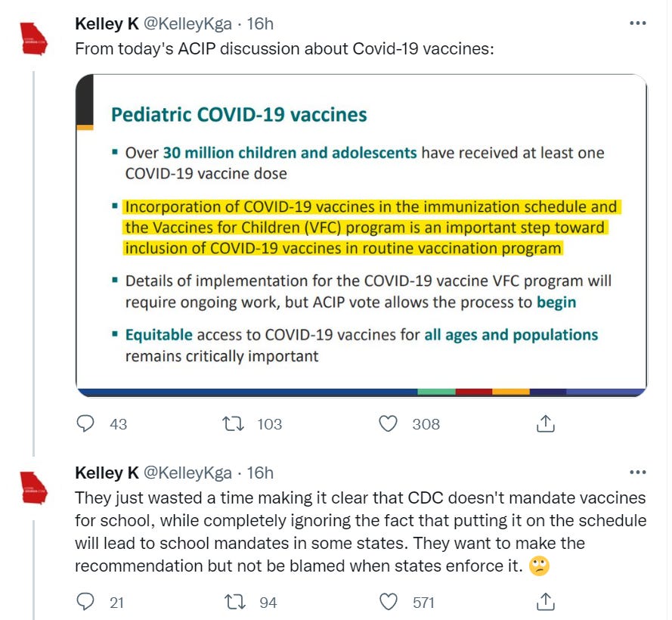The height and width of the screenshot is (620, 672).
Task: Retweet the second tweet with 94 retweets
Action: point(237,602)
